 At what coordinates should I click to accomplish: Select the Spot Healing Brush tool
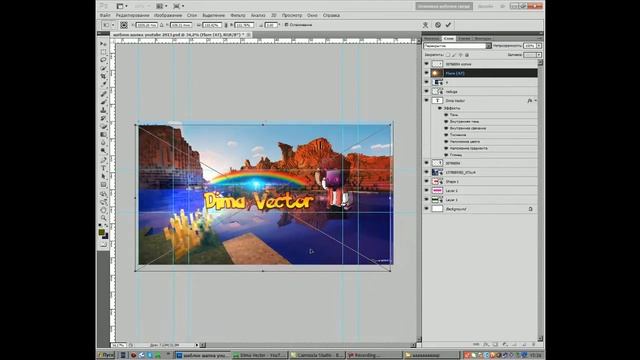point(103,94)
